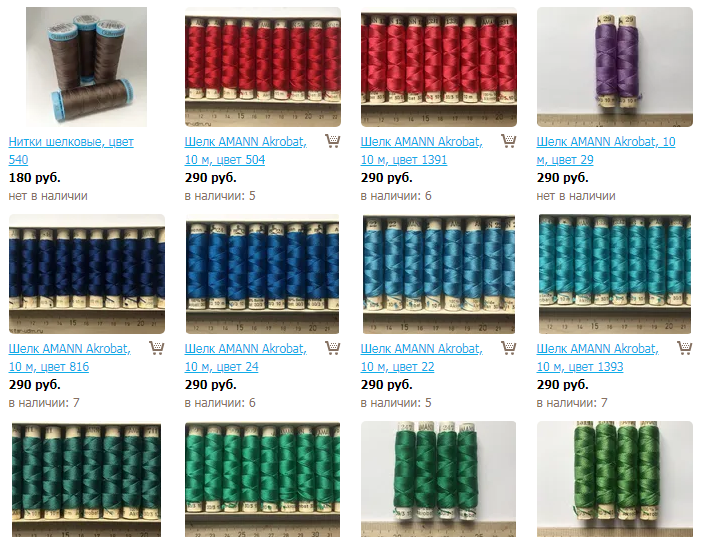
Task: Open link Шелк AMANN Akrobat цвет 504
Action: point(246,151)
